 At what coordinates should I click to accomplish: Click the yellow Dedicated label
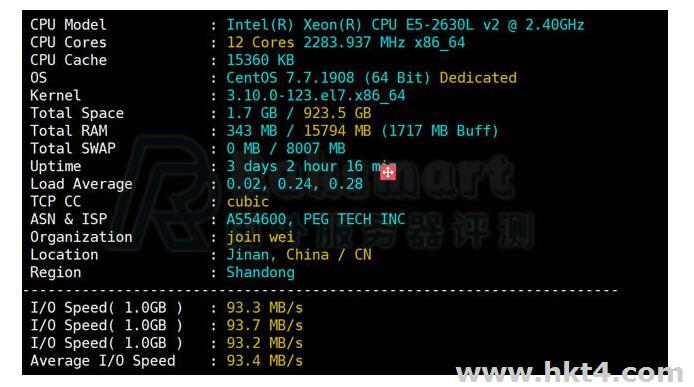(x=478, y=78)
